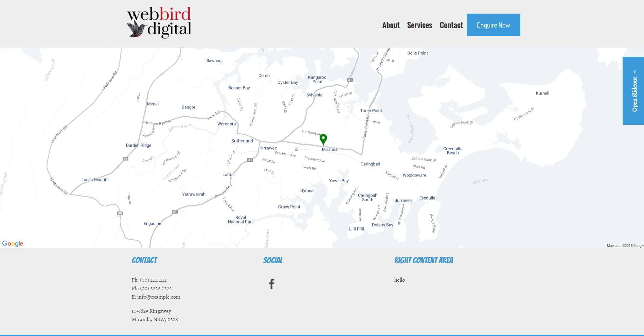Click the Google logo on the map
The height and width of the screenshot is (336, 644).
(13, 243)
